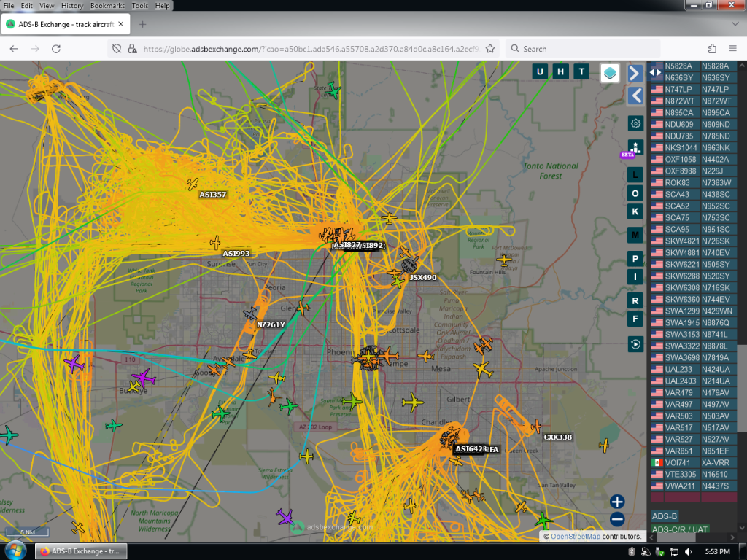Screen dimensions: 747x560
Task: Open the settings gear on the map
Action: (635, 124)
